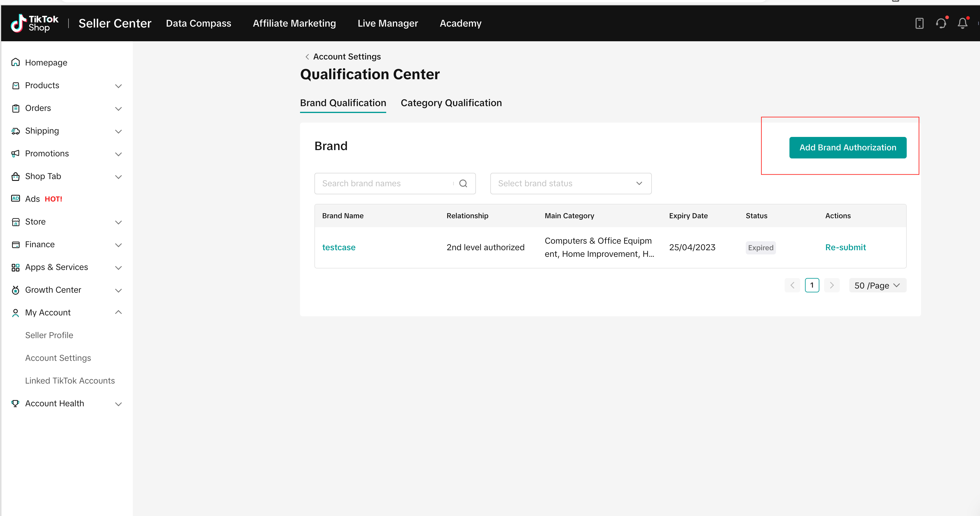
Task: Click the TikTok Shop logo
Action: pos(35,24)
